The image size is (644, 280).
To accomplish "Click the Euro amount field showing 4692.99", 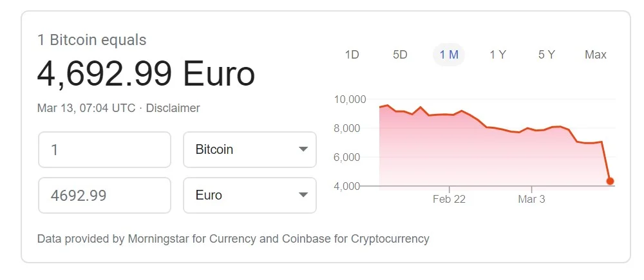I will (x=104, y=195).
